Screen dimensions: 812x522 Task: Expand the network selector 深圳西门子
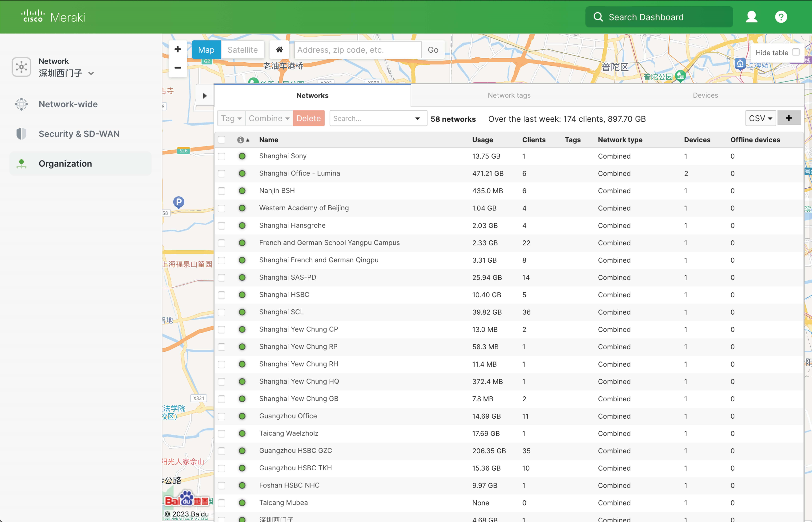click(66, 73)
